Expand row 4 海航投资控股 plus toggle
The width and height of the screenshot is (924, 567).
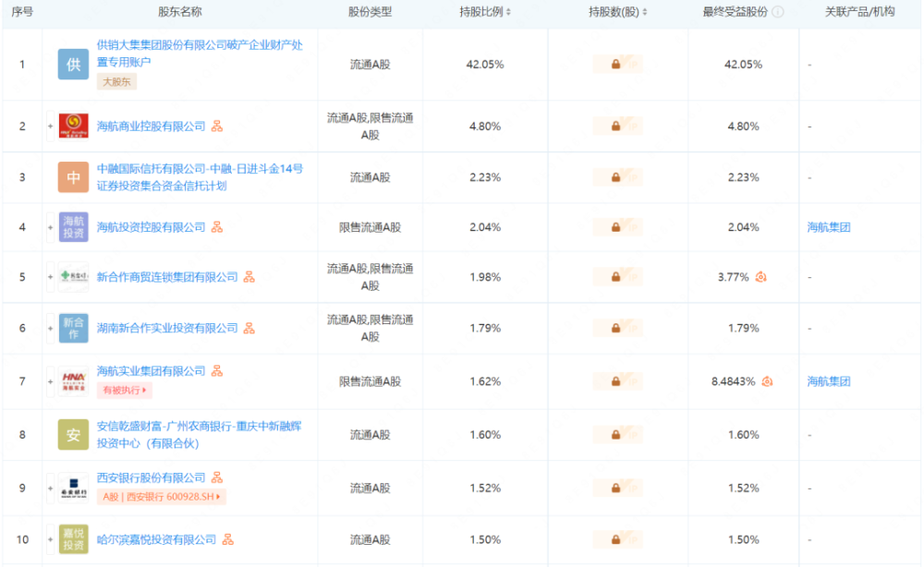tap(50, 227)
